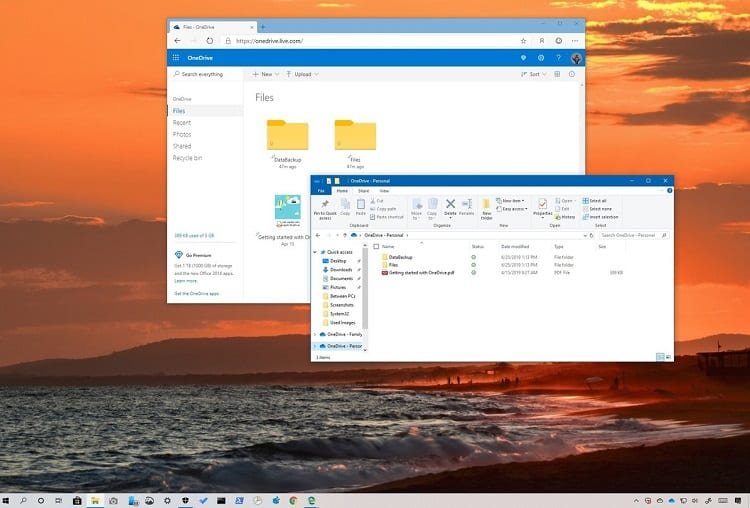Screen dimensions: 750x508
Task: Open the Upload dropdown in OneDrive toolbar
Action: [302, 74]
